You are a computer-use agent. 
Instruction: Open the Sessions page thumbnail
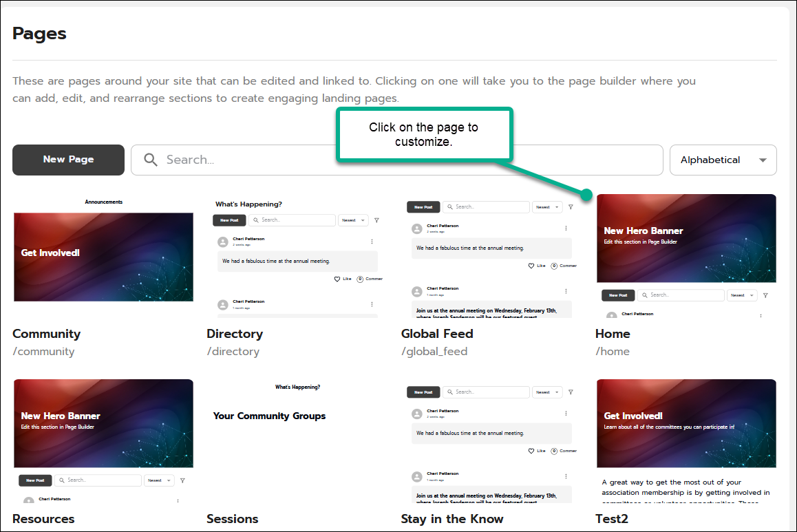click(x=297, y=440)
